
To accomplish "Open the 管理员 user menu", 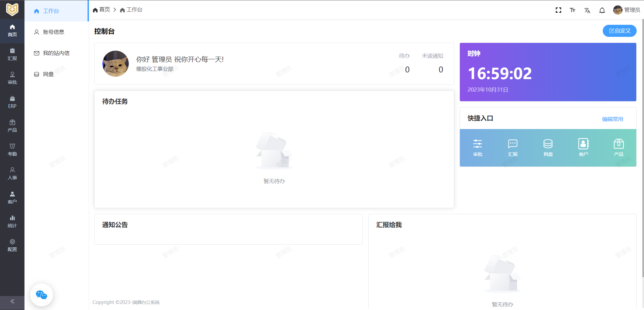I will click(x=627, y=10).
